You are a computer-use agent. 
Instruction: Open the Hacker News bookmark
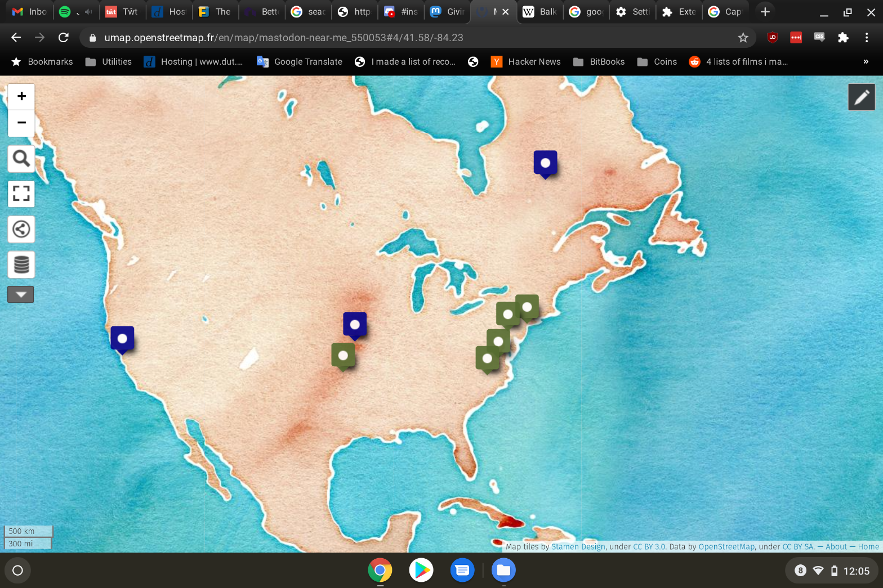pos(526,62)
